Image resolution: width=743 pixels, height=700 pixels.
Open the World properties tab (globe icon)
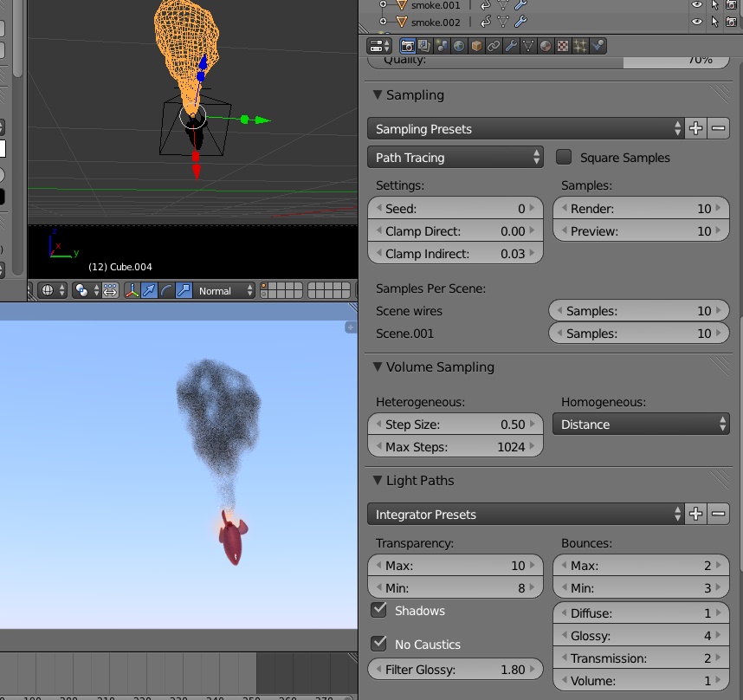pos(459,46)
